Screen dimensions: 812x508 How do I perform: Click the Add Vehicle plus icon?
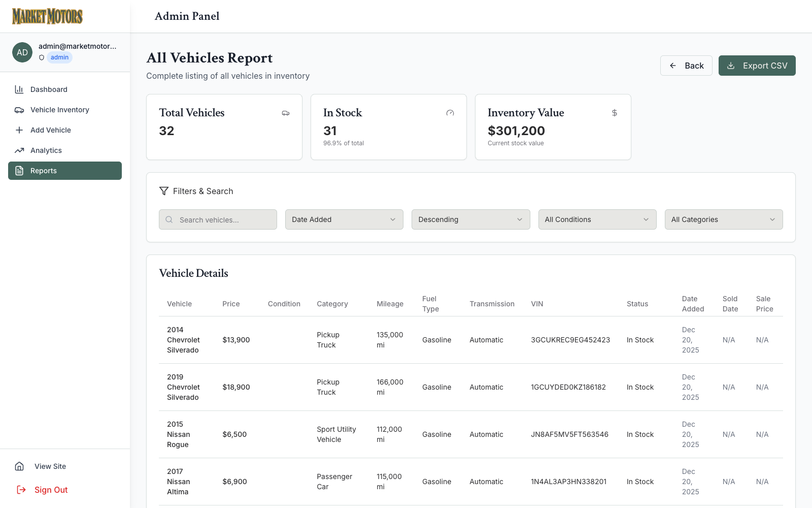coord(19,130)
